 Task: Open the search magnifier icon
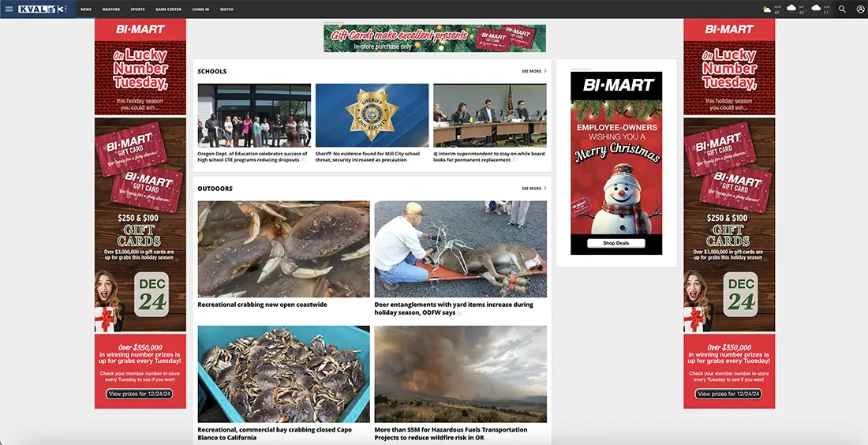842,9
